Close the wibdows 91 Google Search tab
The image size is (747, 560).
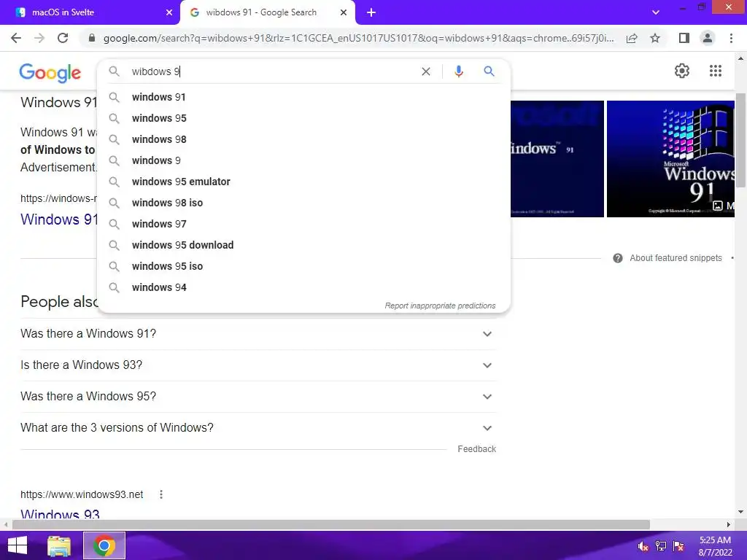click(344, 13)
